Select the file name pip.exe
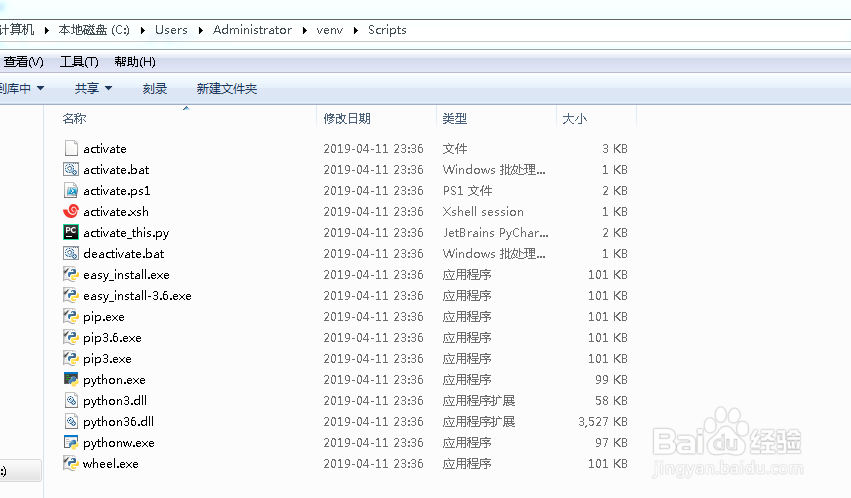The width and height of the screenshot is (851, 498). [104, 317]
